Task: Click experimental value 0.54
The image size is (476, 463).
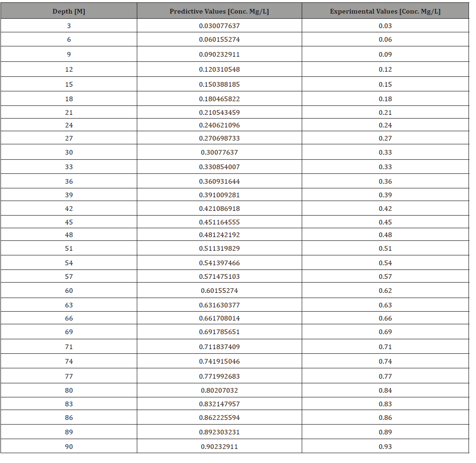Action: pos(385,263)
